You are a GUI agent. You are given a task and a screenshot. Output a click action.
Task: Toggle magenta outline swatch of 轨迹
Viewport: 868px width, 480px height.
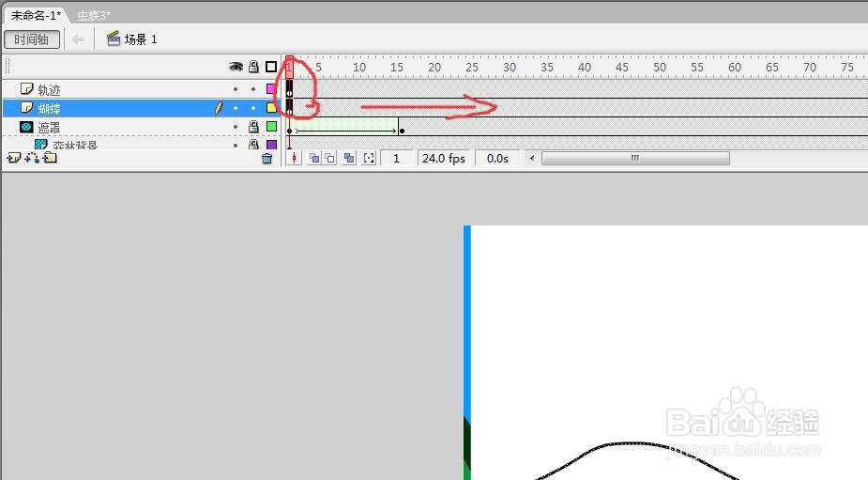point(271,88)
